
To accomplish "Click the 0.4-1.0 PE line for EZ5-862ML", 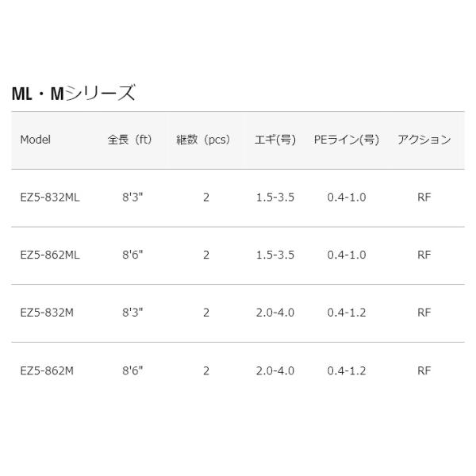I will (x=347, y=255).
